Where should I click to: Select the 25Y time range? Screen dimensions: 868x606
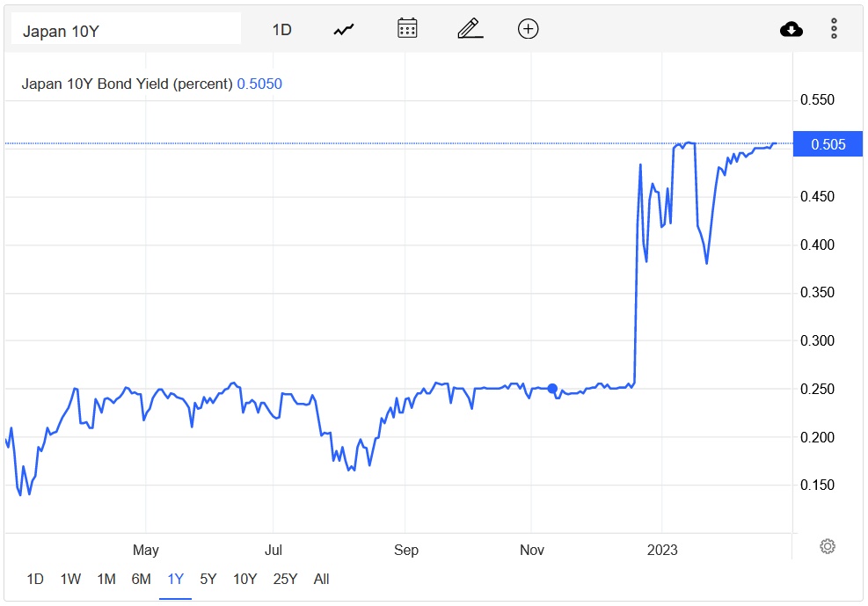tap(285, 579)
